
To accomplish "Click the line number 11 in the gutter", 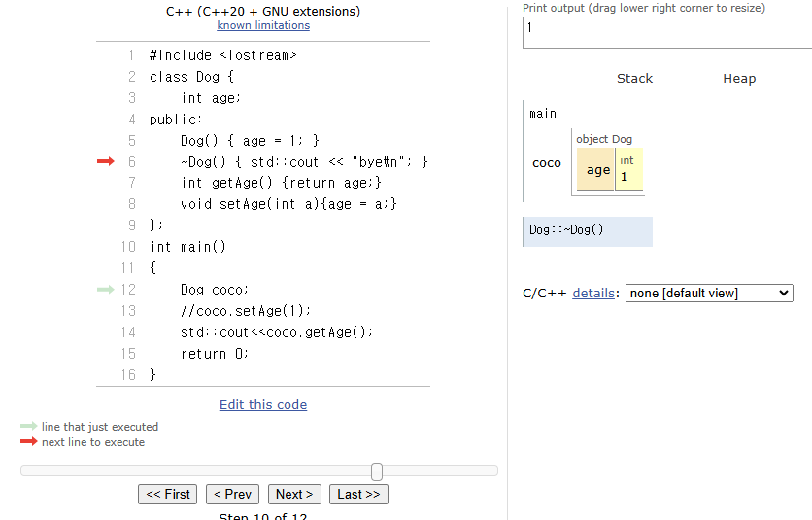I will [x=128, y=268].
